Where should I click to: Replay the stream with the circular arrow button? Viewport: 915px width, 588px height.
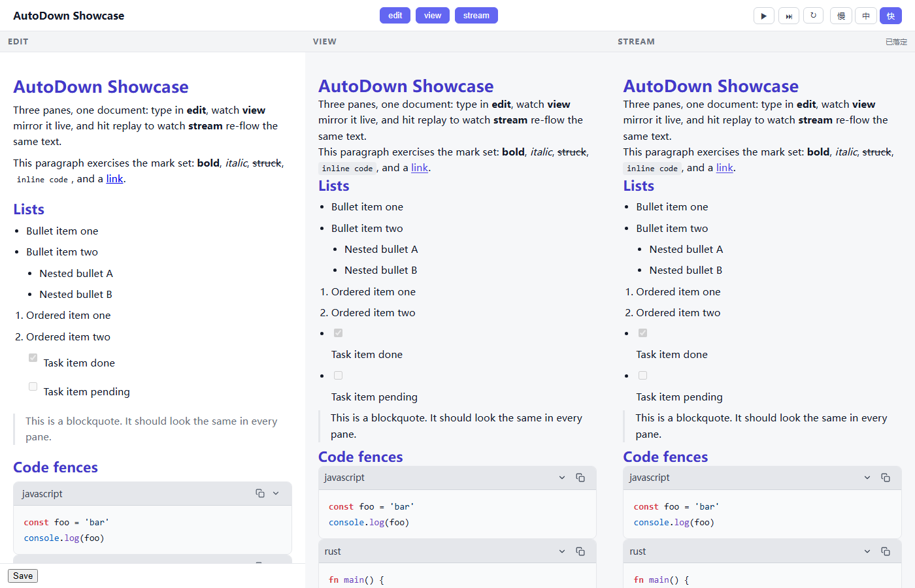coord(813,16)
